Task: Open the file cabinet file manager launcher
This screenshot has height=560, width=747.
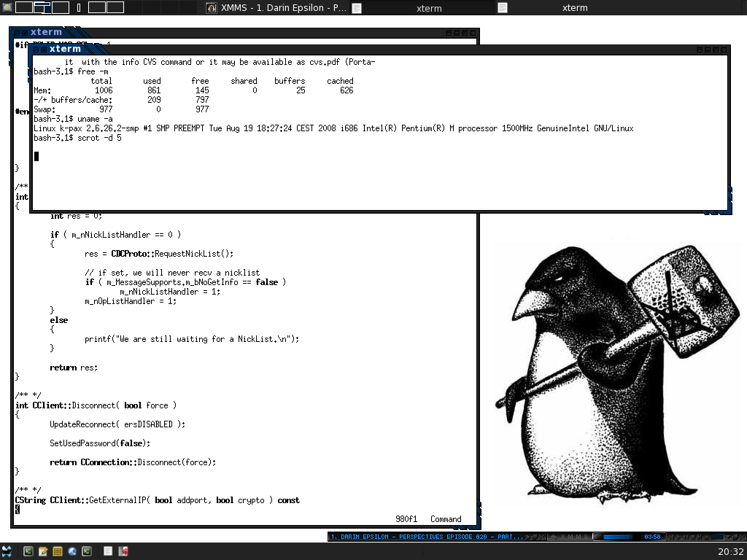Action: pos(58,551)
